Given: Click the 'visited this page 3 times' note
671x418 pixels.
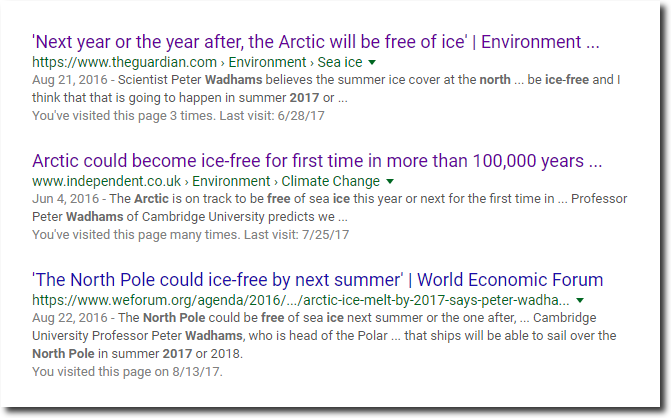Looking at the screenshot, I should pyautogui.click(x=178, y=116).
